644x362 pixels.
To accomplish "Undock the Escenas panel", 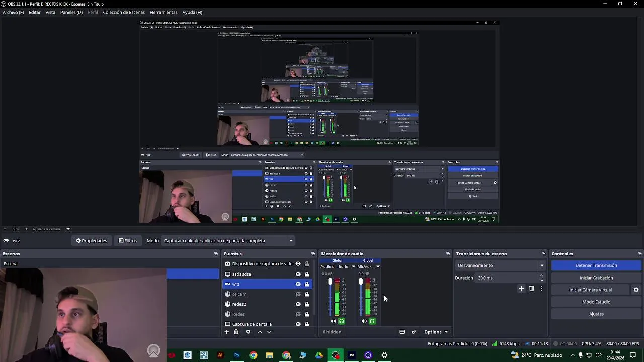I will 216,254.
